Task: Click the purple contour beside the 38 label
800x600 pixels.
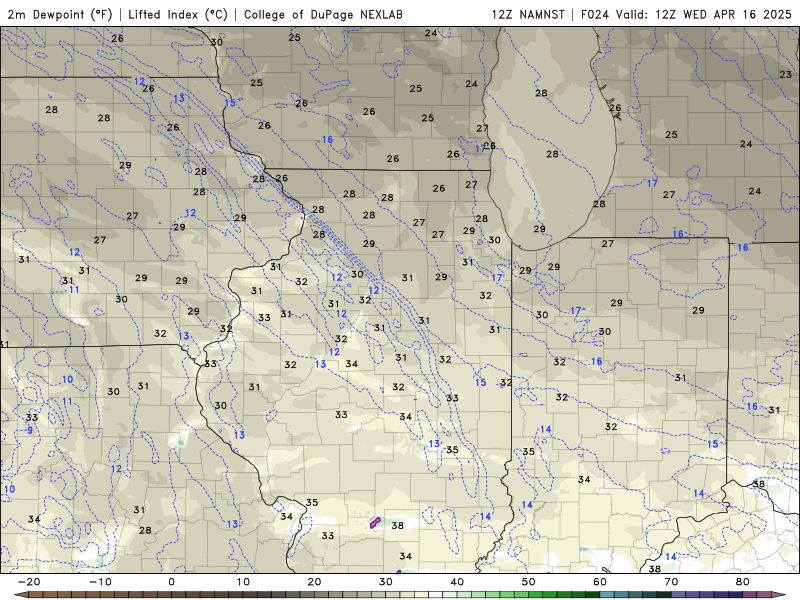Action: pos(375,522)
